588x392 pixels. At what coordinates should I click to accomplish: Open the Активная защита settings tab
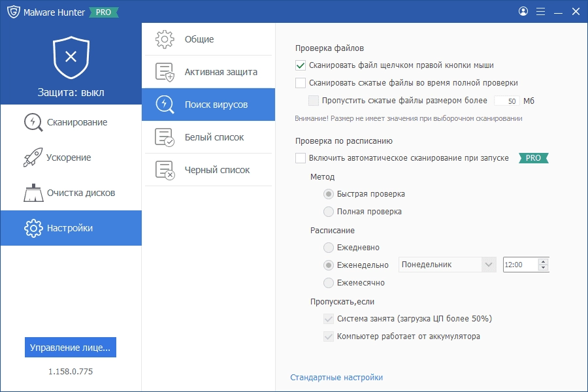tap(208, 72)
